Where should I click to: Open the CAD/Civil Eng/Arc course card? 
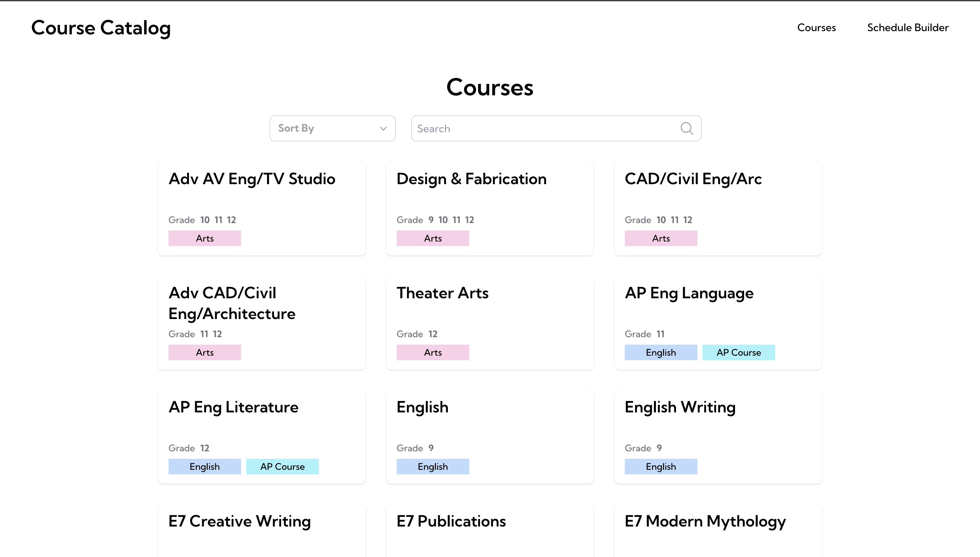717,208
